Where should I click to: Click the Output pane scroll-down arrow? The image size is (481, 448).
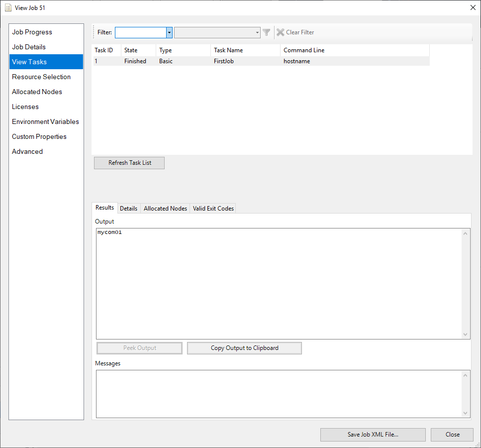465,335
